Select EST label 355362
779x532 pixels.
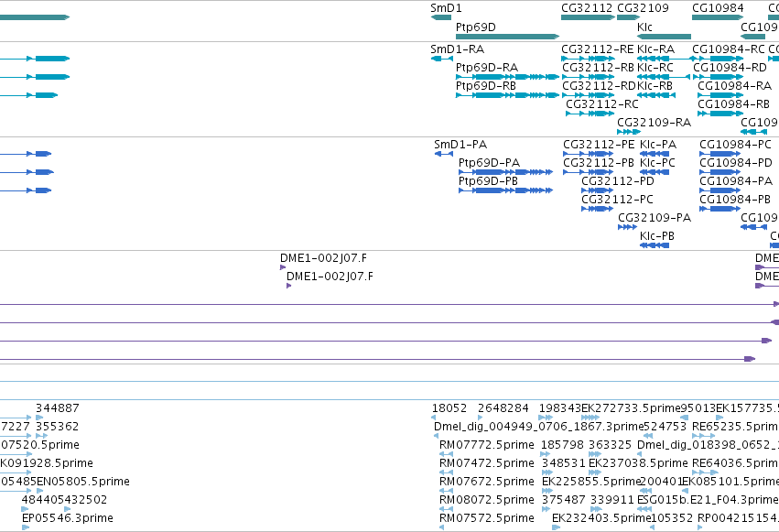[x=57, y=426]
